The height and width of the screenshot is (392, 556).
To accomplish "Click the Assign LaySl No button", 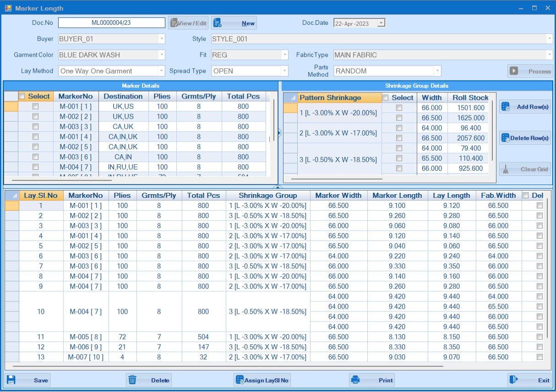I will point(262,380).
